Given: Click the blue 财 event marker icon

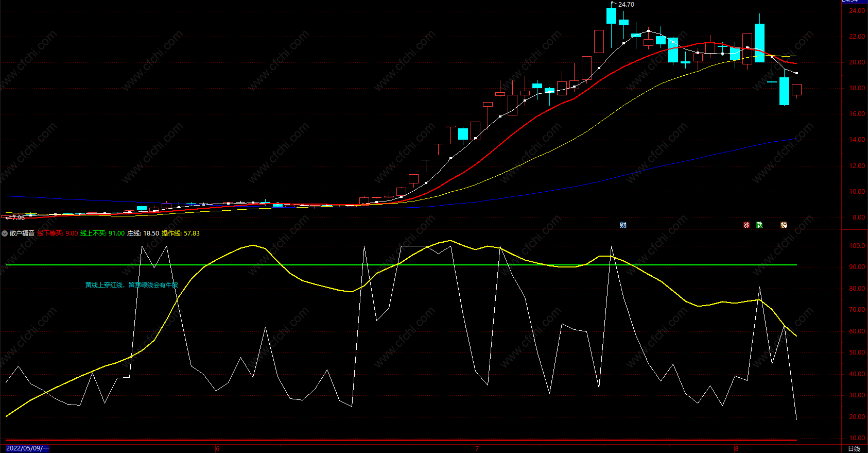Looking at the screenshot, I should [623, 225].
